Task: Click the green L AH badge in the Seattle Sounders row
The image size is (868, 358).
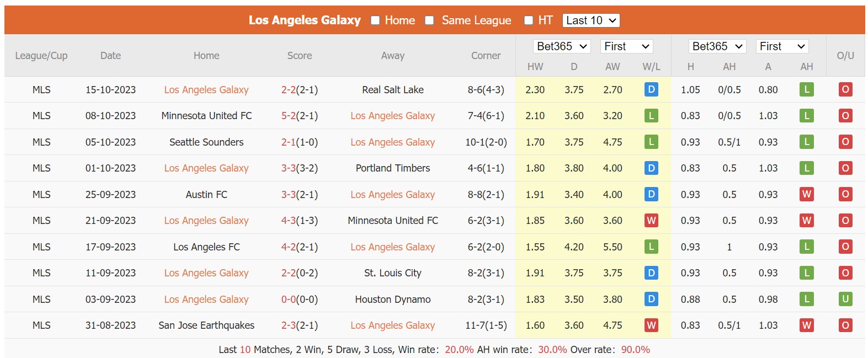Action: (x=807, y=142)
